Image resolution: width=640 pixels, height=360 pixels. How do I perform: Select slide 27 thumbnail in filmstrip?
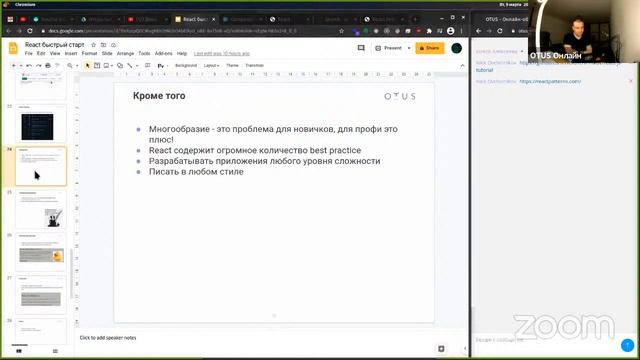pyautogui.click(x=41, y=295)
